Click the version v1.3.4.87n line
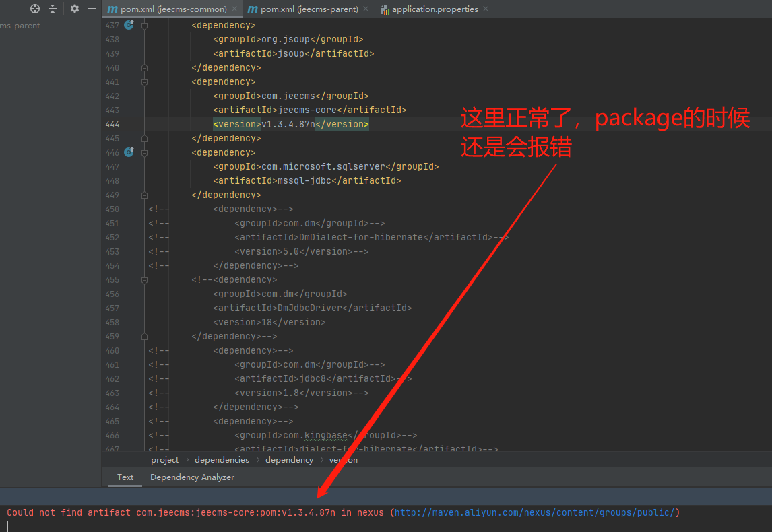 (x=290, y=124)
